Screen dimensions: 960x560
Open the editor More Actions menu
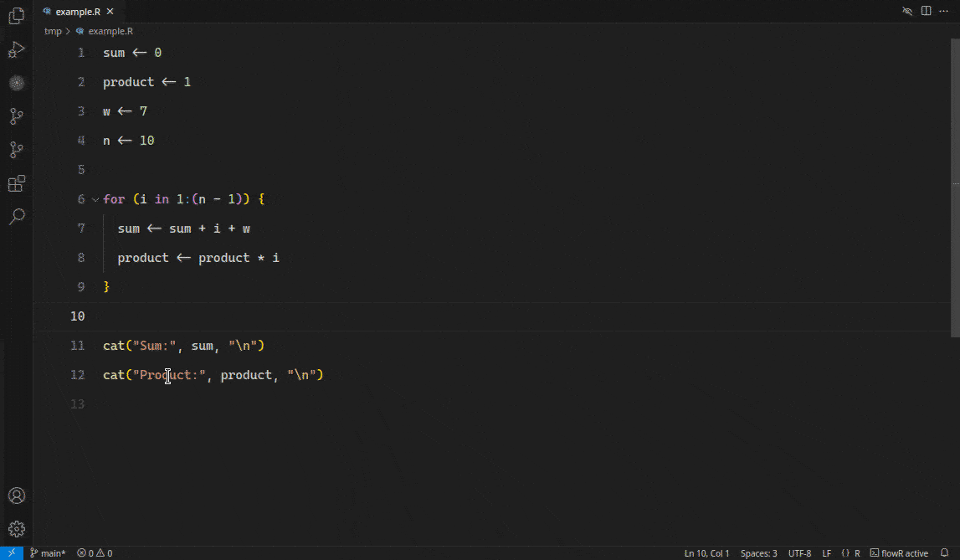pyautogui.click(x=945, y=11)
